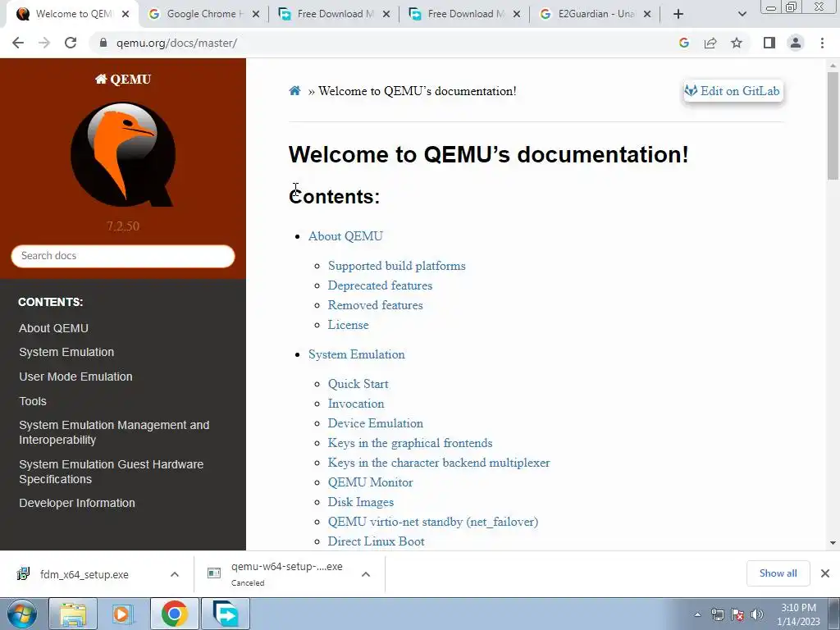Click the scrollbar down arrow
Viewport: 840px width, 630px height.
point(833,543)
